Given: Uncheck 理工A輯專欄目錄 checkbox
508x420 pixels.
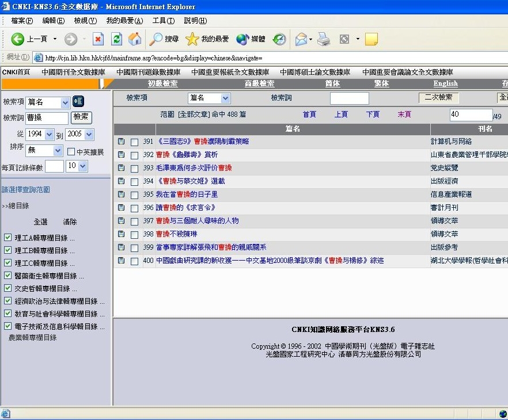Looking at the screenshot, I should (x=8, y=238).
